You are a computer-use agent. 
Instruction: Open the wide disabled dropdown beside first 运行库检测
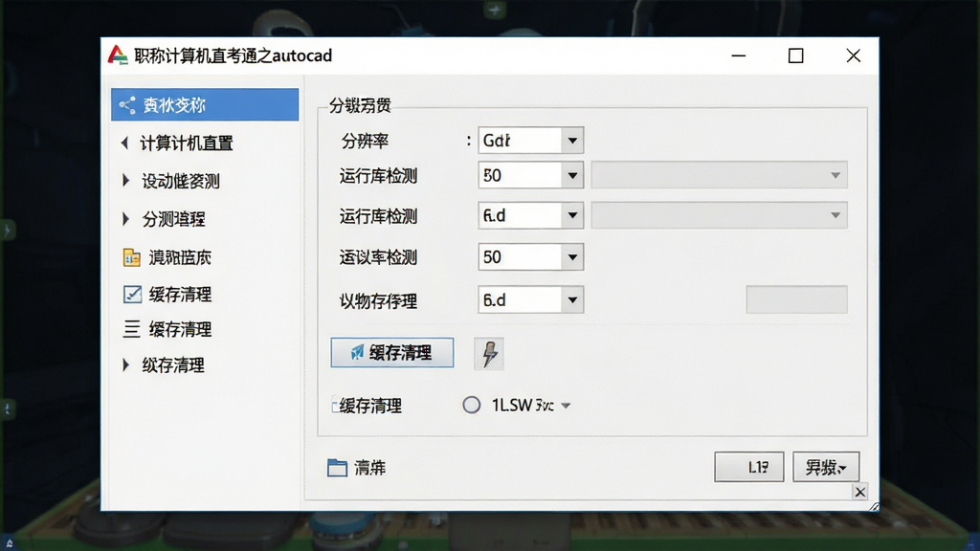point(720,176)
